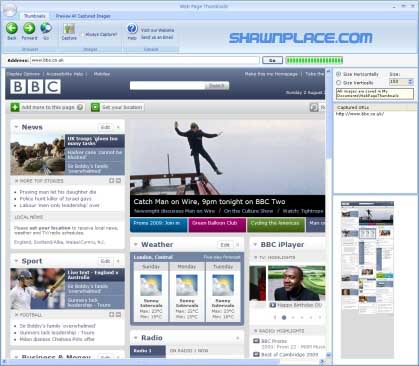Click the speaker icon beside BBC Proms

256,341
